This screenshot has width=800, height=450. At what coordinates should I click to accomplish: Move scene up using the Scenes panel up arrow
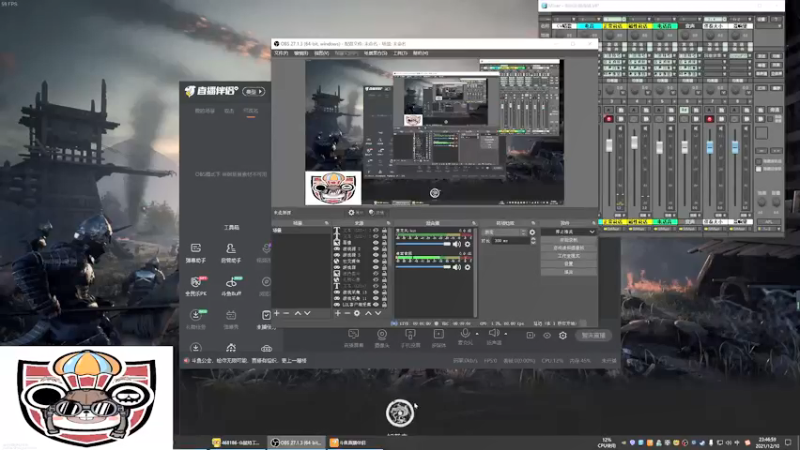297,313
